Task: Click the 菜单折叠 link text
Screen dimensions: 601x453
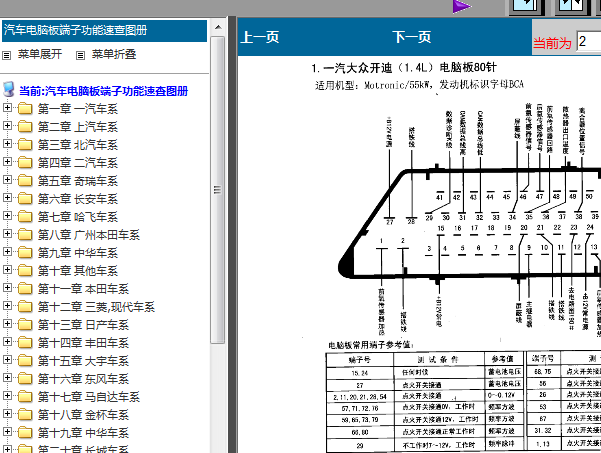Action: (x=114, y=54)
